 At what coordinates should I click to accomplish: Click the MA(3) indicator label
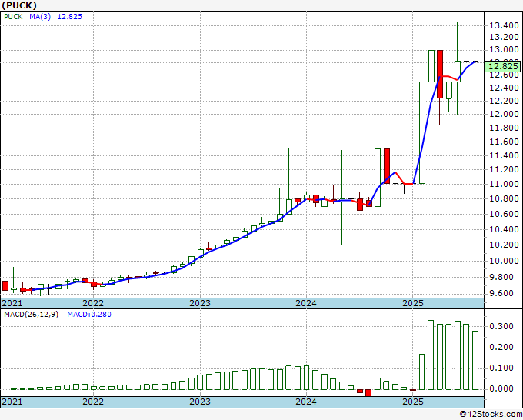(x=40, y=17)
